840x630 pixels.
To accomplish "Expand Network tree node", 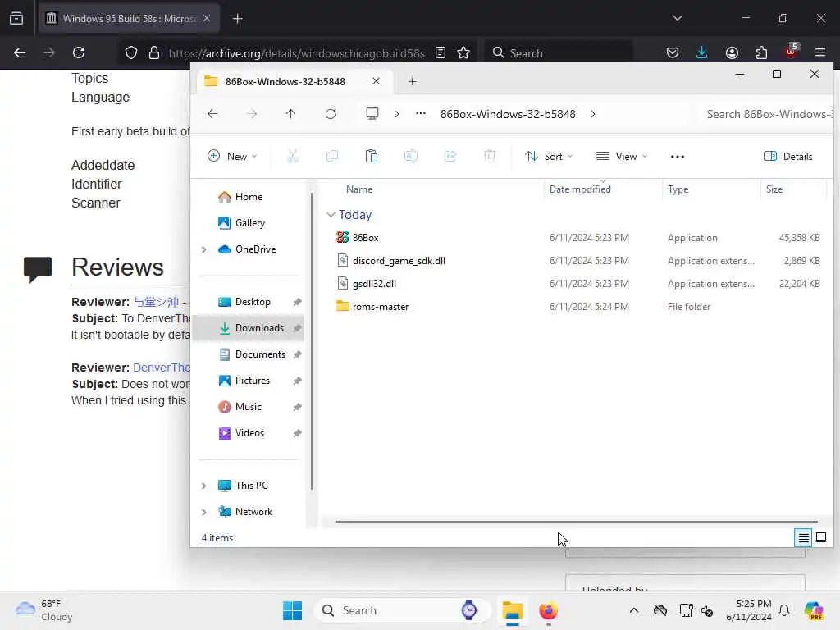I will pos(204,512).
